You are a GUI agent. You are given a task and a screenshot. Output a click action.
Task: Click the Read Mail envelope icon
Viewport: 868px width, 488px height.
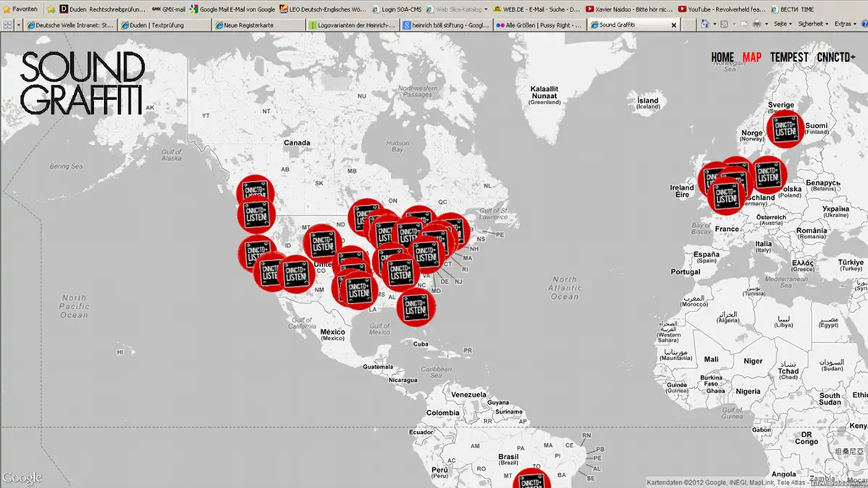pyautogui.click(x=743, y=25)
